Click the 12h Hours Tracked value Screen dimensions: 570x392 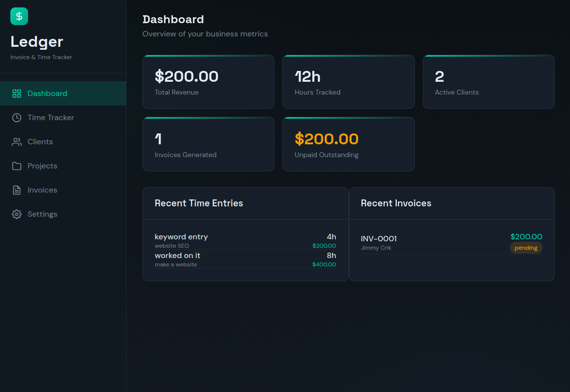[x=307, y=77]
